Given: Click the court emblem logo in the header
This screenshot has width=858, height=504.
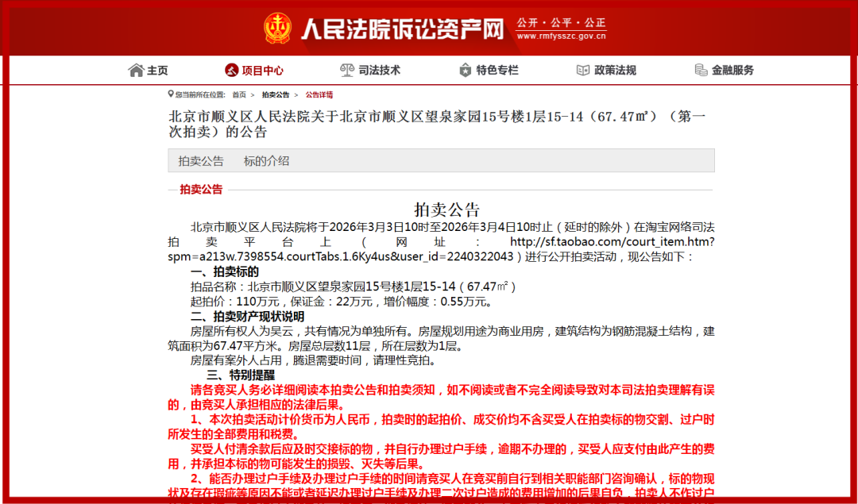Looking at the screenshot, I should (x=279, y=25).
